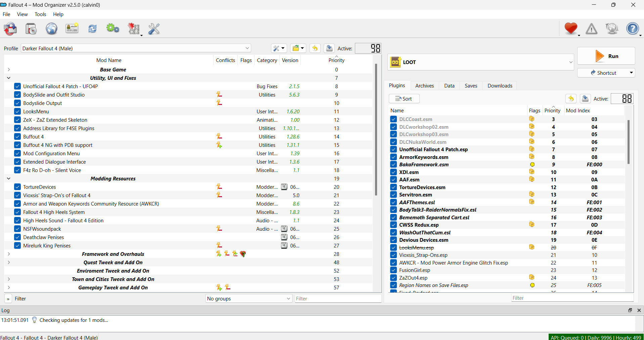Click the plugin list Create backup icon
The width and height of the screenshot is (644, 340).
pos(585,99)
